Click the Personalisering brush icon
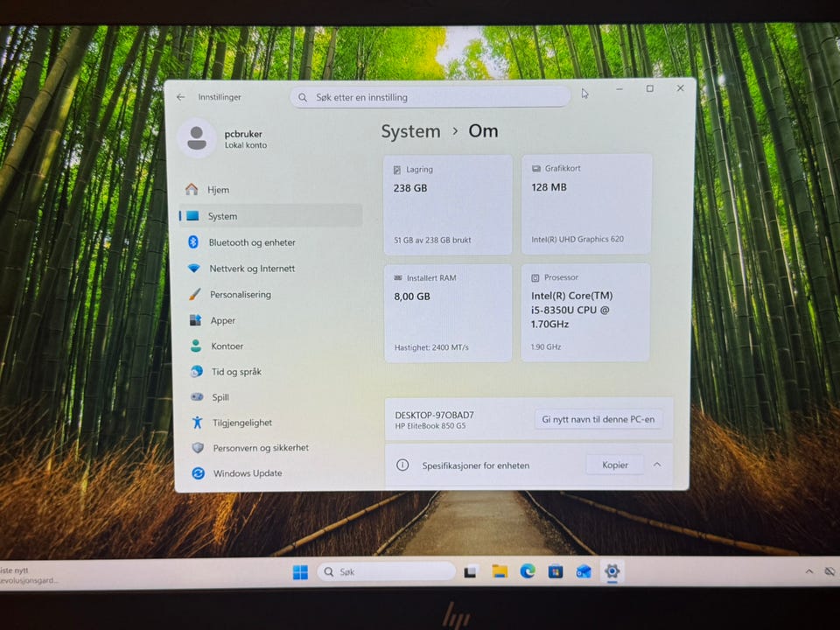The width and height of the screenshot is (840, 630). tap(195, 294)
